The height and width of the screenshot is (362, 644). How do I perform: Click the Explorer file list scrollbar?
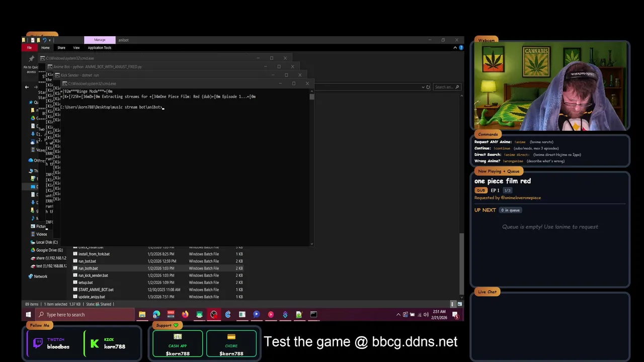pyautogui.click(x=461, y=265)
